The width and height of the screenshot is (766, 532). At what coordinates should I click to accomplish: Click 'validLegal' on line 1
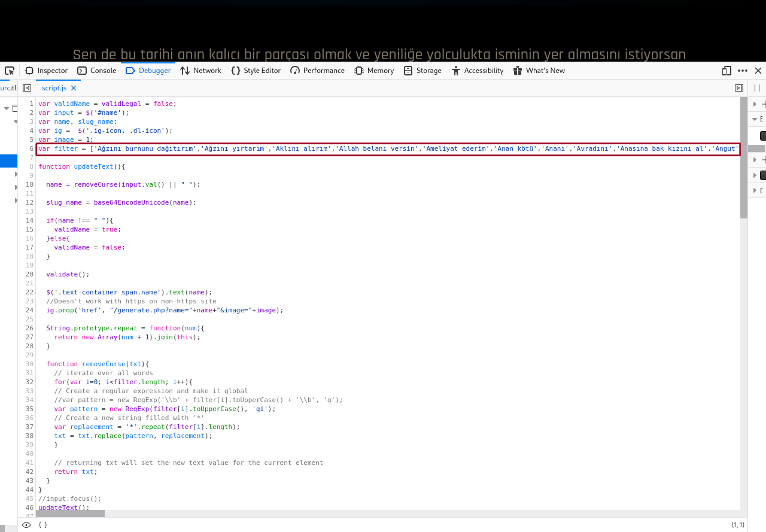[121, 104]
